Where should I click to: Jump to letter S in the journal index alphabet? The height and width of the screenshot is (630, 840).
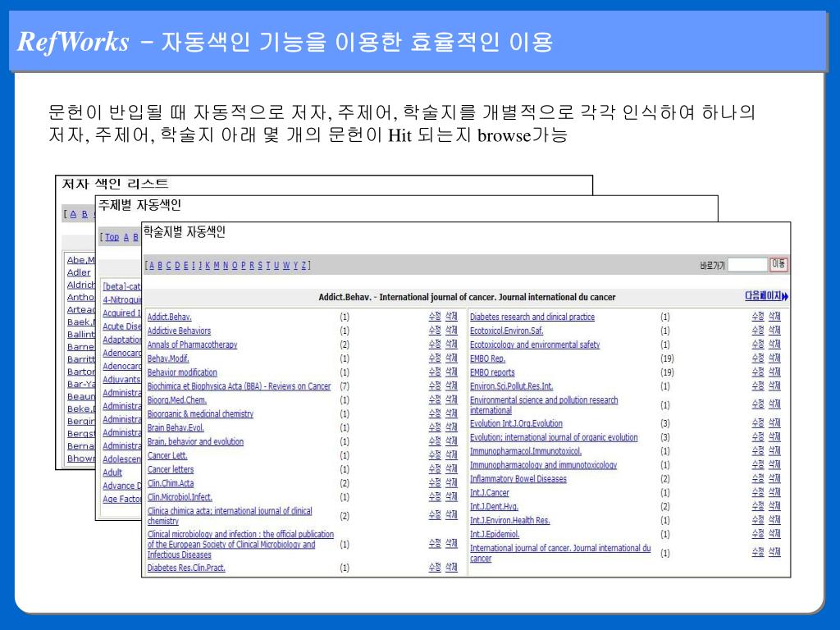point(260,265)
